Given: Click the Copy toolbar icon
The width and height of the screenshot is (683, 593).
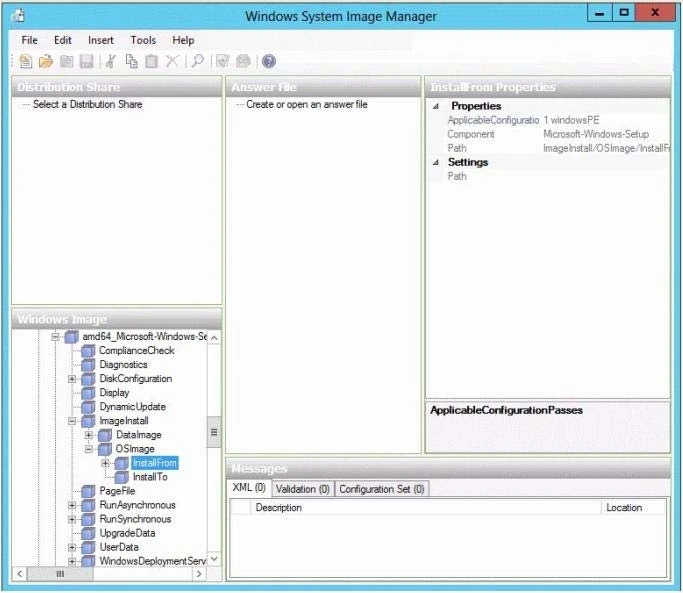Looking at the screenshot, I should [131, 62].
